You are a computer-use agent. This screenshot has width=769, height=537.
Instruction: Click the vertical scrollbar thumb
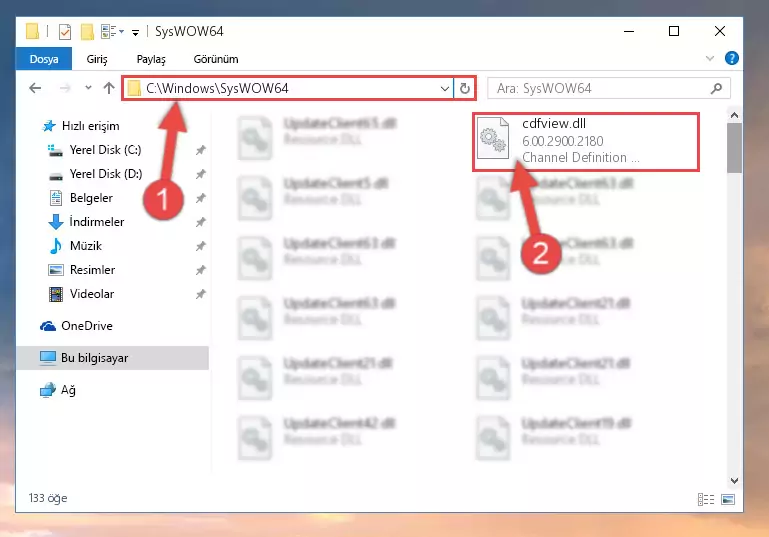[734, 148]
